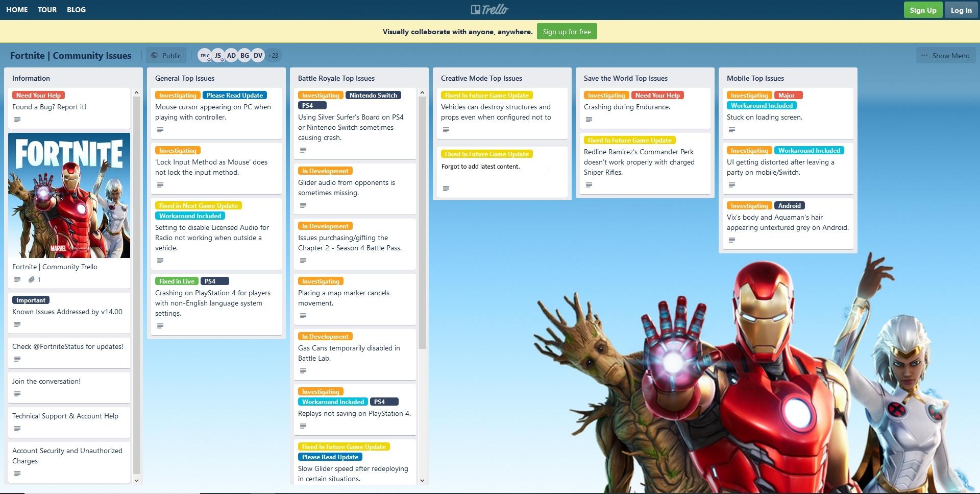Screen dimensions: 980x494
Task: Click the JS member avatar
Action: tap(218, 56)
